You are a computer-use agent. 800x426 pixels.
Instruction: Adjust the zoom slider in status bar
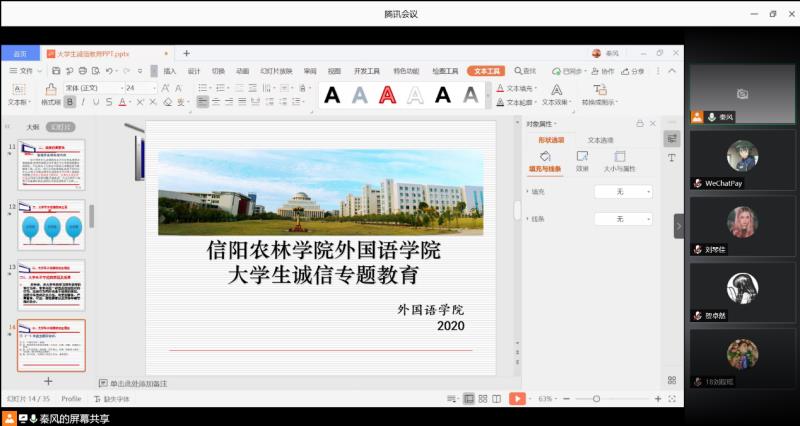tap(596, 398)
